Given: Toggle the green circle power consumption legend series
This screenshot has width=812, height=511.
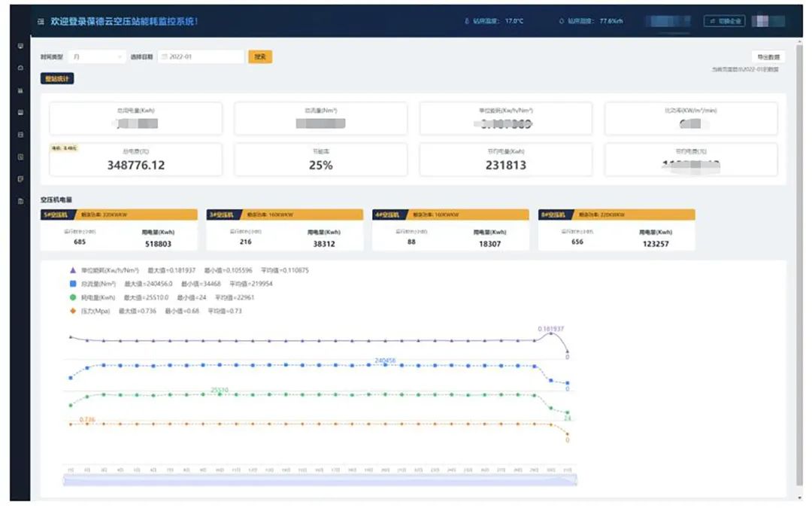Looking at the screenshot, I should [73, 297].
